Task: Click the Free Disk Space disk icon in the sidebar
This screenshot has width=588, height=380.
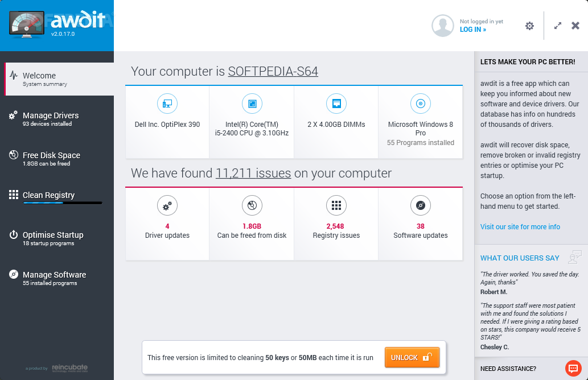Action: pyautogui.click(x=14, y=155)
